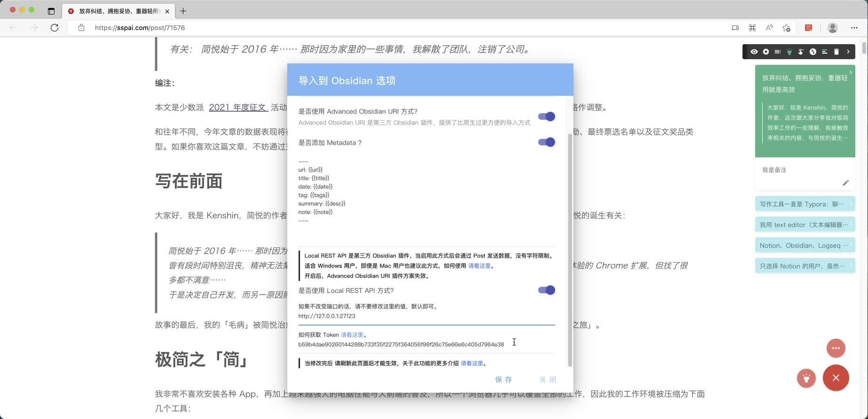This screenshot has width=868, height=419.
Task: Click the pointing-hand icon in dark toolbar
Action: tap(801, 52)
